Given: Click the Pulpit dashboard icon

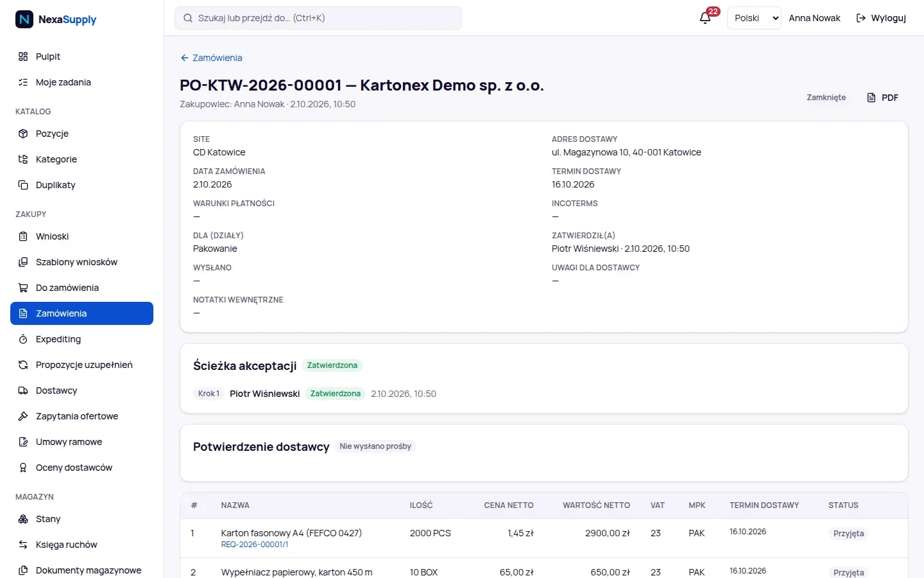Looking at the screenshot, I should (23, 57).
